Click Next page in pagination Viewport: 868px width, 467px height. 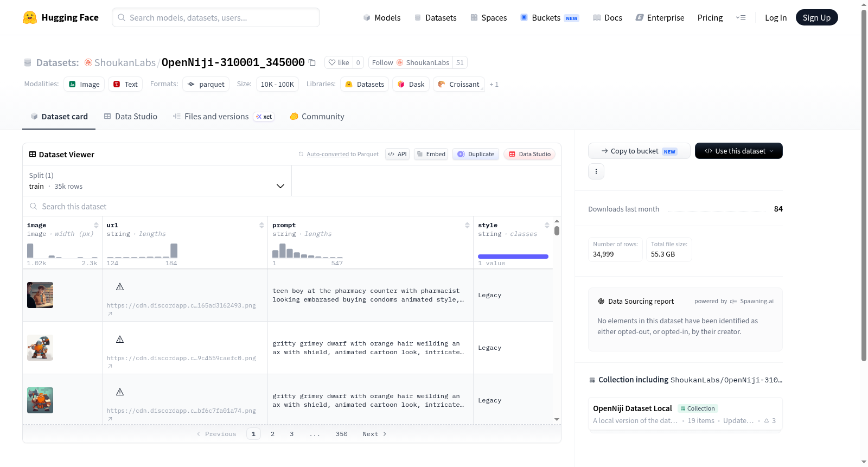[x=374, y=434]
